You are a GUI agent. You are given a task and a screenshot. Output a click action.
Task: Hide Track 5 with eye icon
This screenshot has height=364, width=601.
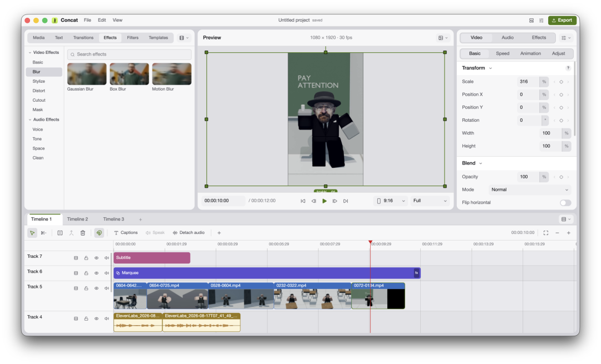coord(97,288)
